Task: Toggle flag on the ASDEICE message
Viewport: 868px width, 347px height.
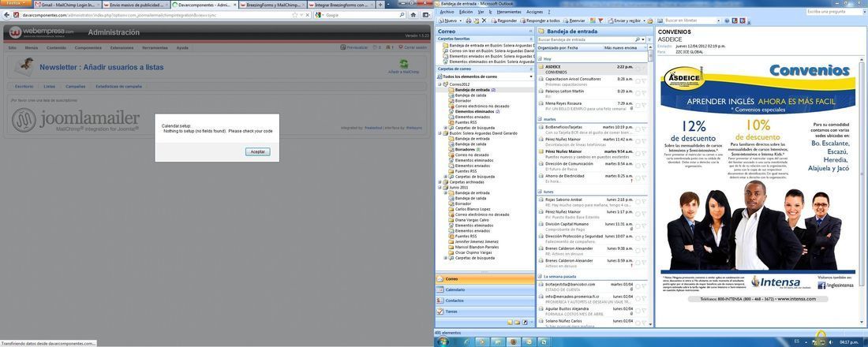Action: pos(644,69)
